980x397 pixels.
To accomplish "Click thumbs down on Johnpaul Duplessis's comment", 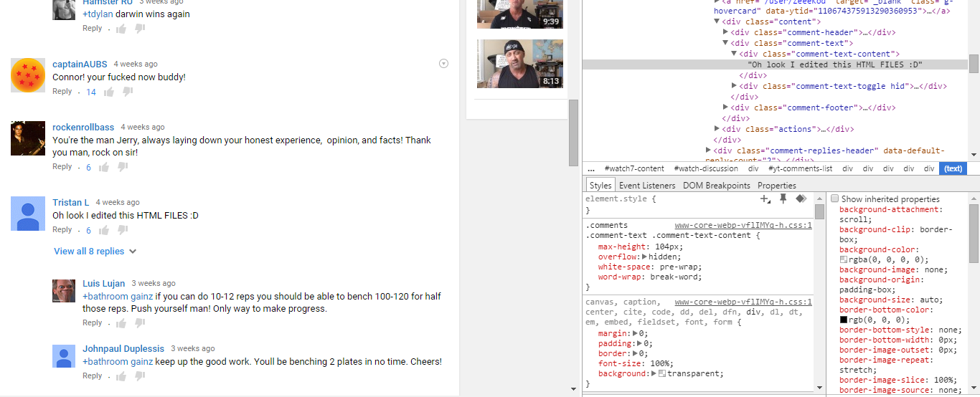I will point(139,376).
